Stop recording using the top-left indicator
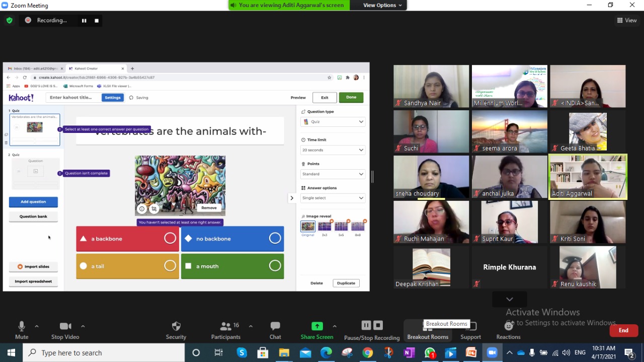Screen dimensions: 644x362 tap(97, 21)
